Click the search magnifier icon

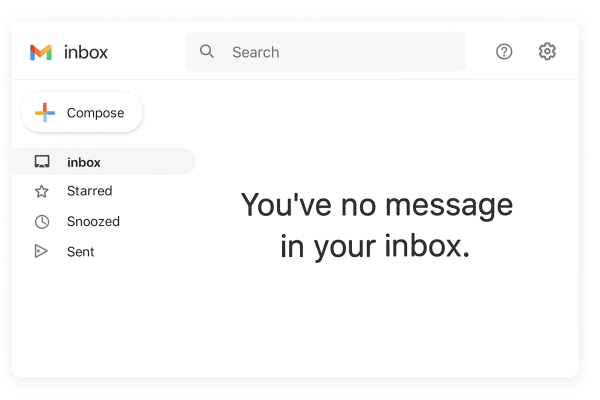click(x=207, y=52)
